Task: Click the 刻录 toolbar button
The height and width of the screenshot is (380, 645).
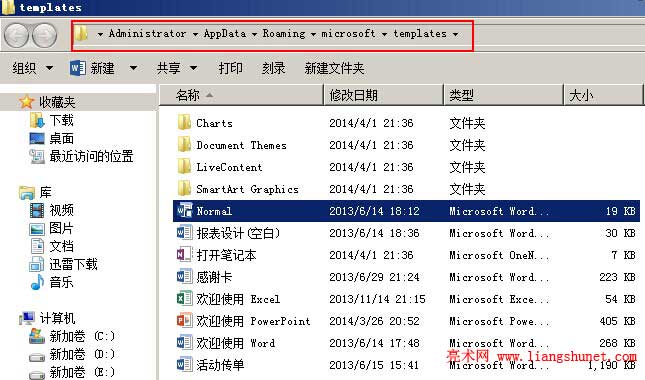Action: [x=274, y=68]
